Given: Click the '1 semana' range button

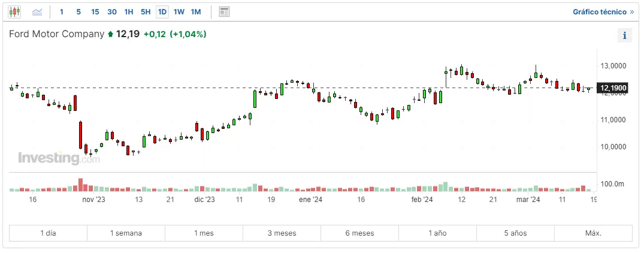Looking at the screenshot, I should coord(126,233).
